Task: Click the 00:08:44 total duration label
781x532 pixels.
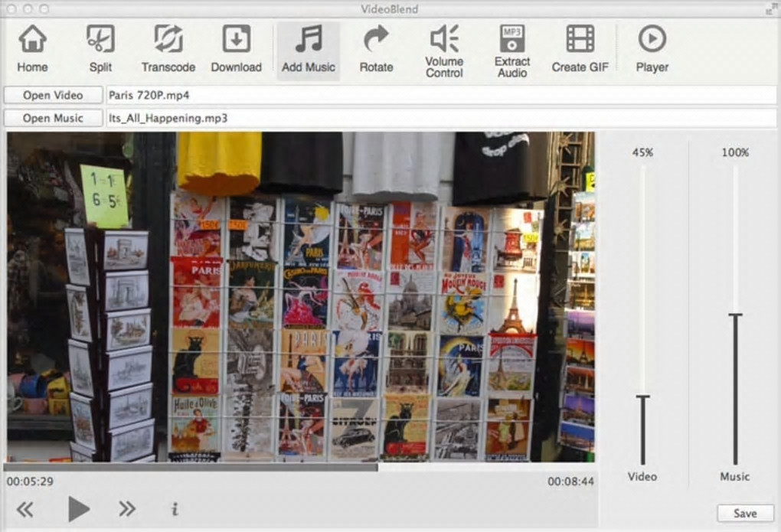Action: 570,481
